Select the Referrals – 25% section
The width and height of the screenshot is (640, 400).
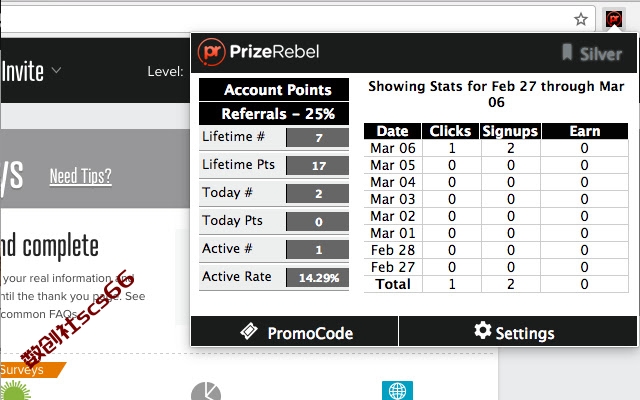pos(274,113)
